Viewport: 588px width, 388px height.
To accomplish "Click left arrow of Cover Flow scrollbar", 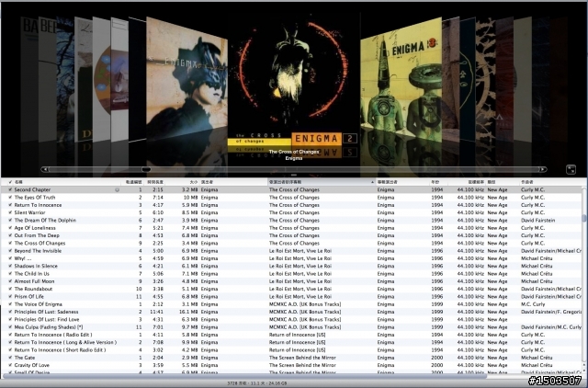I will pyautogui.click(x=45, y=169).
